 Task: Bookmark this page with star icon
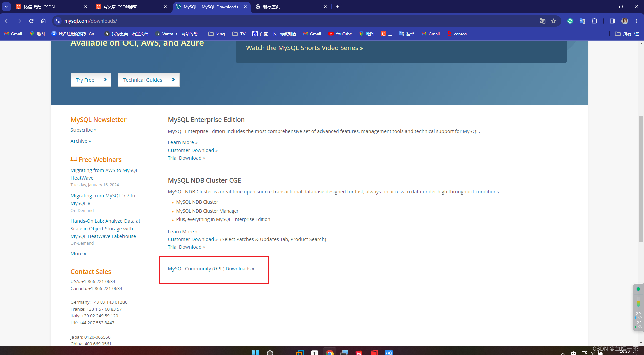553,21
